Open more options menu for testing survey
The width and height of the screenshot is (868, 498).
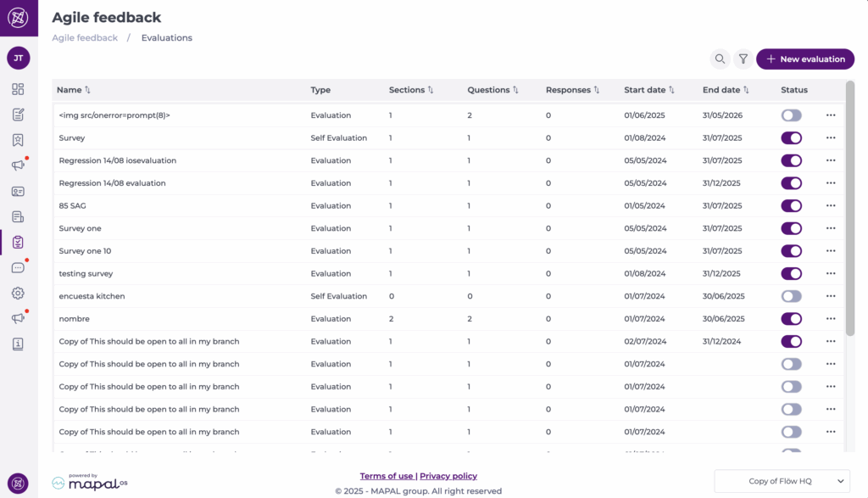pyautogui.click(x=831, y=273)
